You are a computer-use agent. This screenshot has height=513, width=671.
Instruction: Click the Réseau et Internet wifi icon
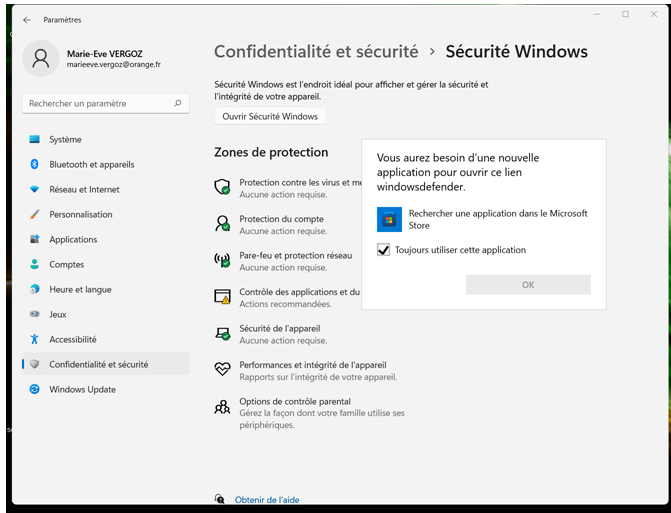pyautogui.click(x=34, y=189)
